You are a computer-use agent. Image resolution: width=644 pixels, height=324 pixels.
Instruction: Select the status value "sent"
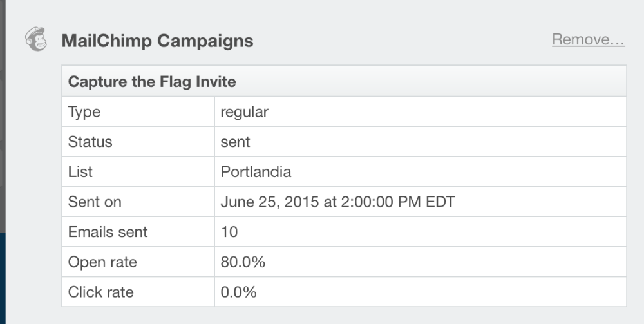[x=235, y=142]
